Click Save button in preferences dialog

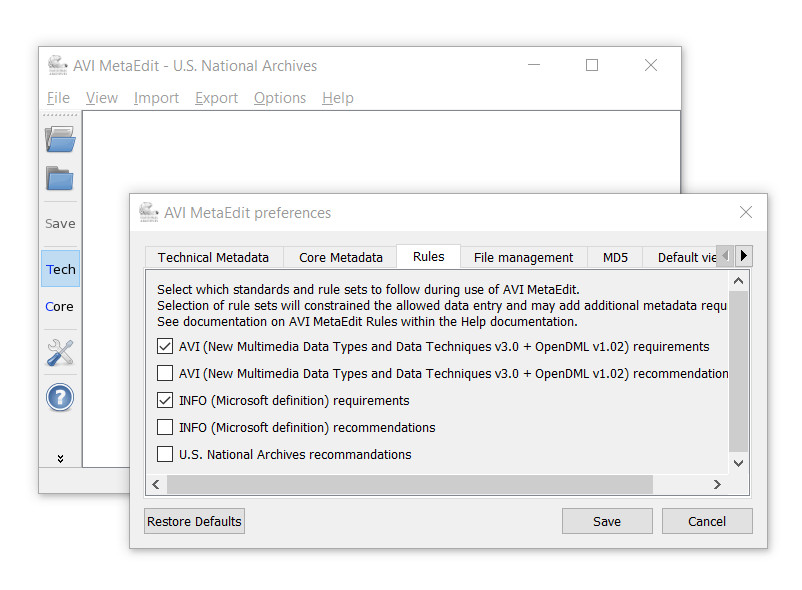(x=607, y=521)
